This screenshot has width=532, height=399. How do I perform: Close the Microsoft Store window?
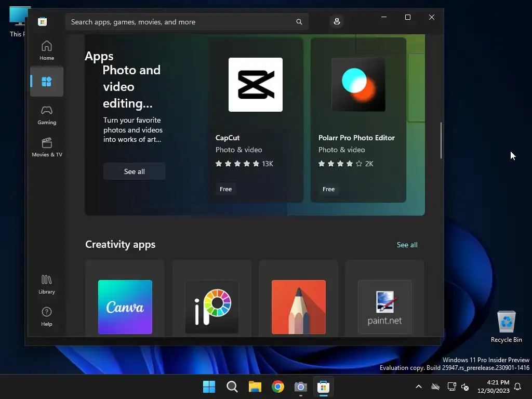(x=432, y=17)
